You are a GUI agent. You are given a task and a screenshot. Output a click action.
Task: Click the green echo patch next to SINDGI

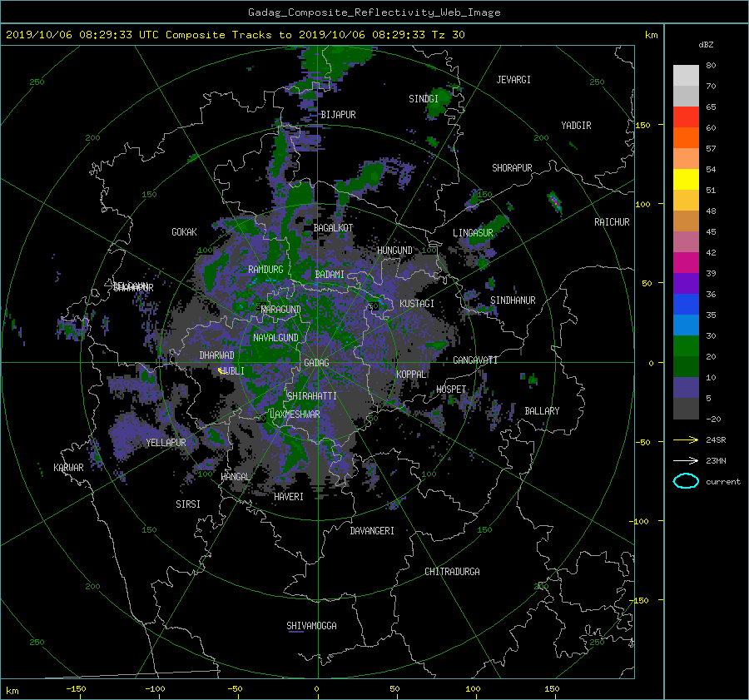coord(437,102)
